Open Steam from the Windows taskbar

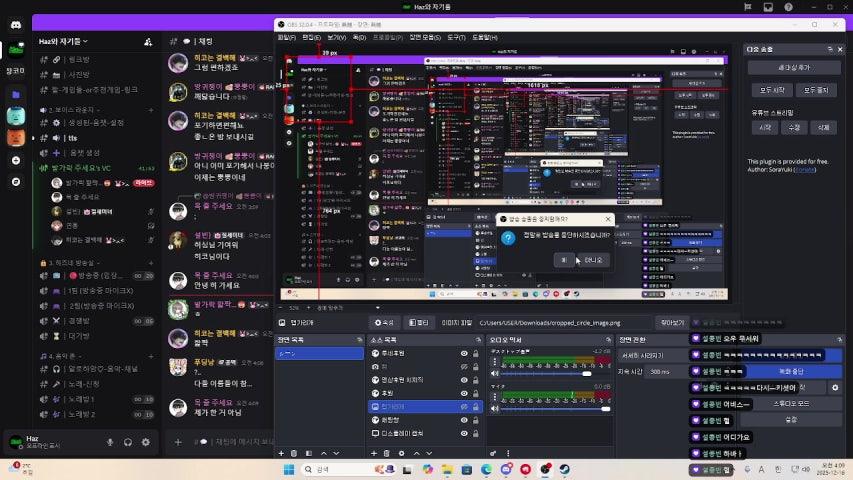(x=565, y=469)
